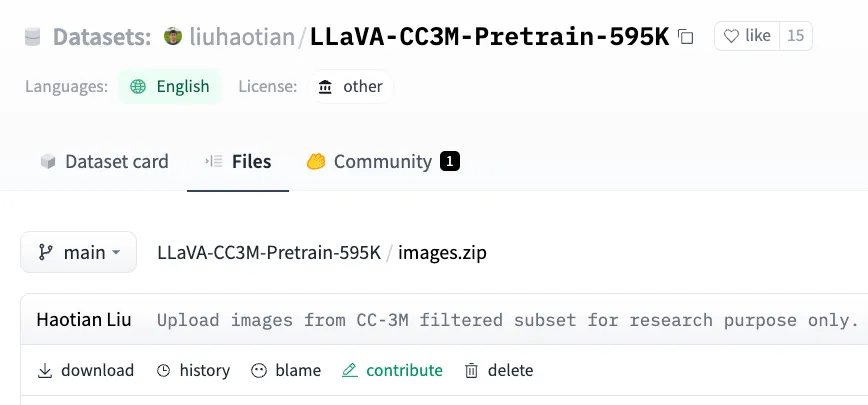Image resolution: width=868 pixels, height=405 pixels.
Task: Click the license bank icon
Action: [325, 86]
